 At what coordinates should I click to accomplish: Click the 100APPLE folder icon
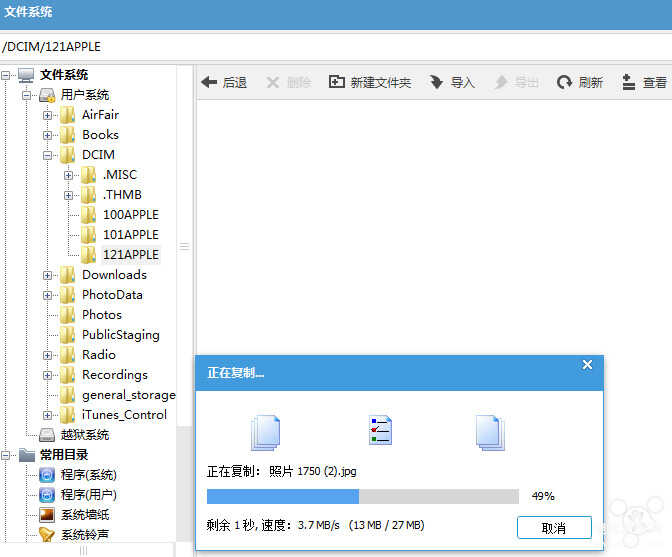point(88,215)
